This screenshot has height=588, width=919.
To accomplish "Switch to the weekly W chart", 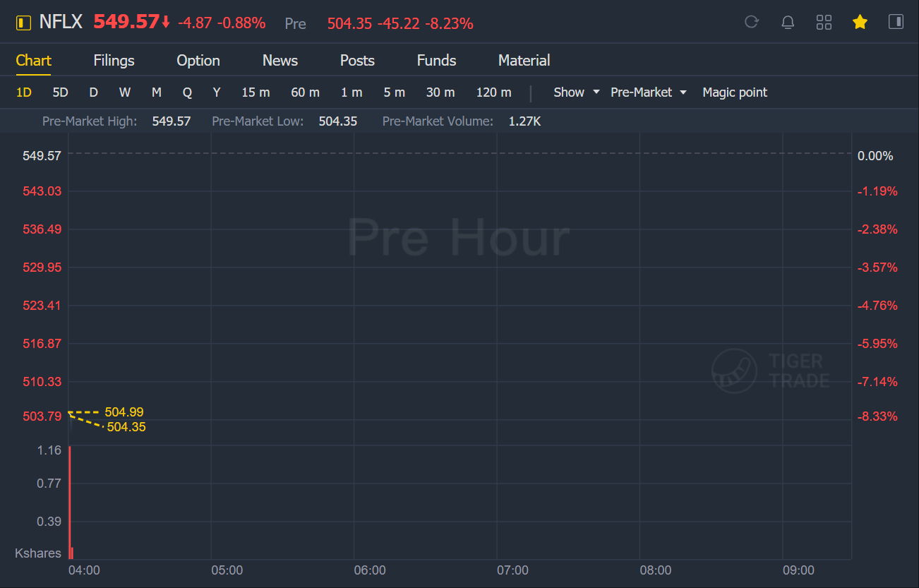I will pos(124,92).
